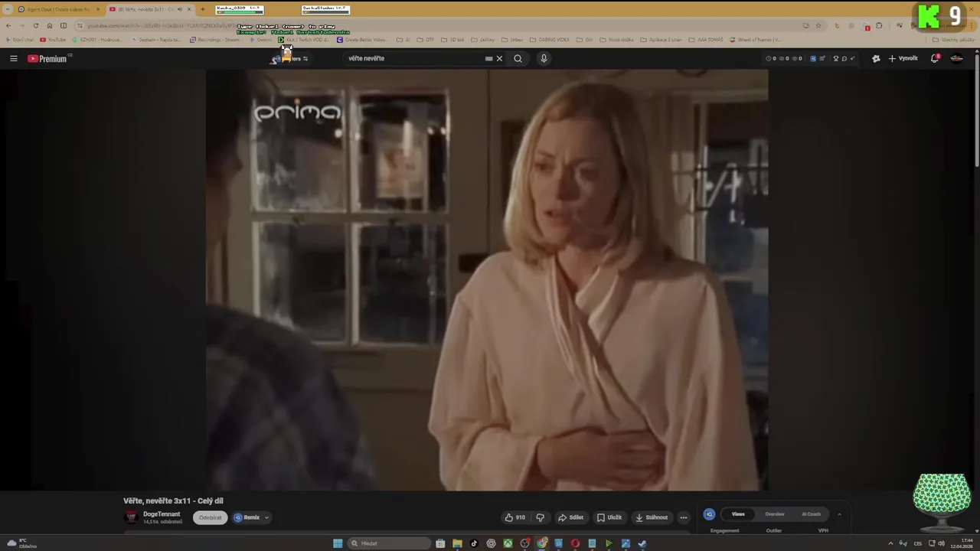Click the video title 'Věřte, nevěřte 3x11 - Celý díl'
The width and height of the screenshot is (980, 551).
(173, 500)
